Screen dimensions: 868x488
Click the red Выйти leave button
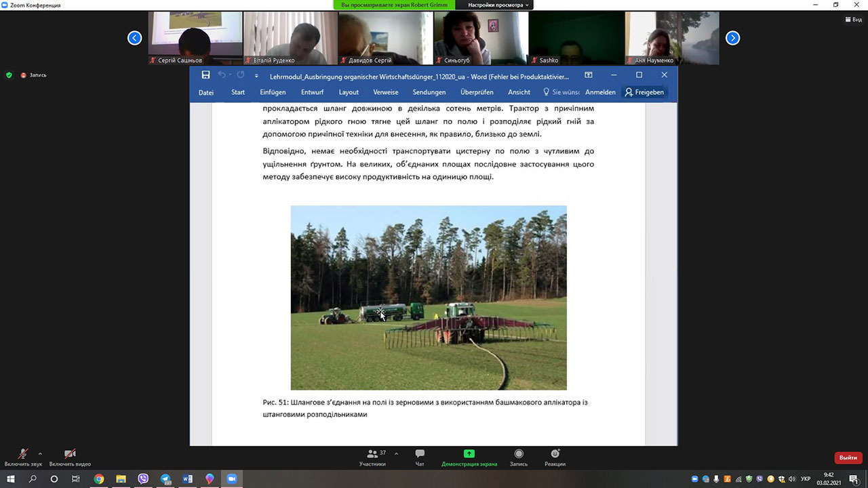[848, 457]
